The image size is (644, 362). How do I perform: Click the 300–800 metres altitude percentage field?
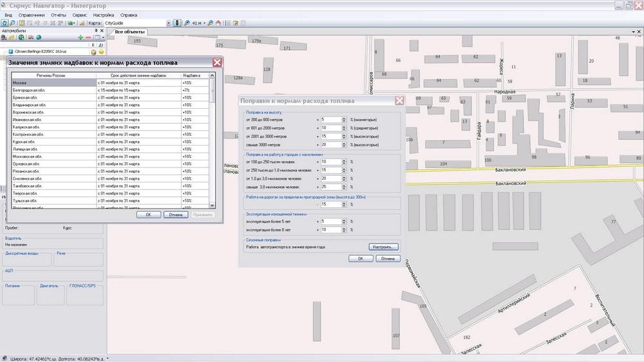coord(332,119)
